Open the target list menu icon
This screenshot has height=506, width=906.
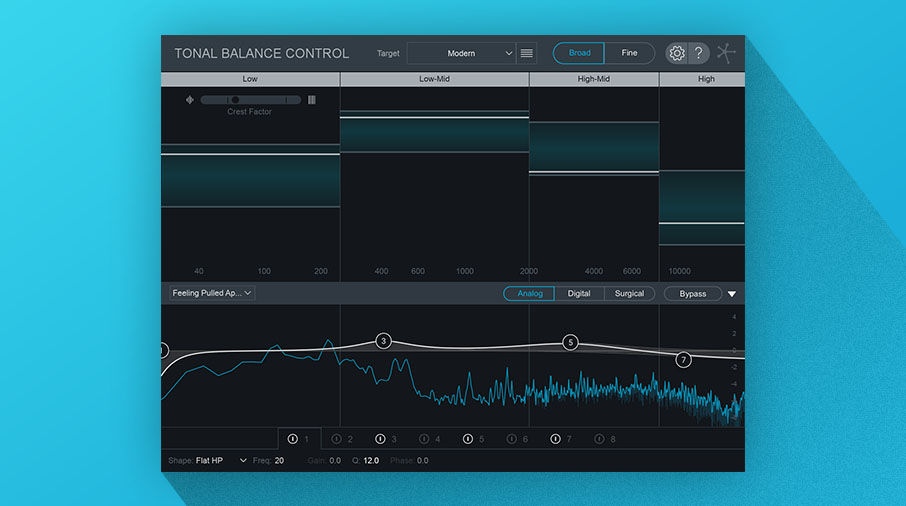coord(527,53)
